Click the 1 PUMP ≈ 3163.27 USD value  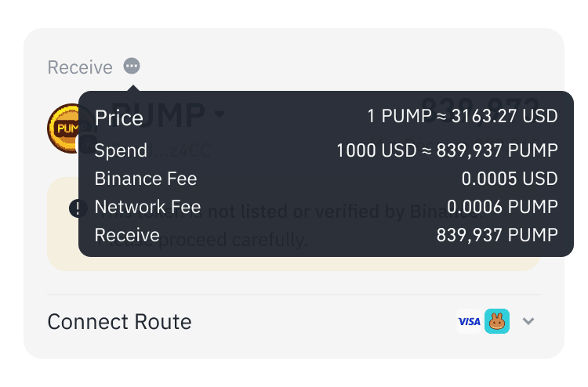pos(463,116)
